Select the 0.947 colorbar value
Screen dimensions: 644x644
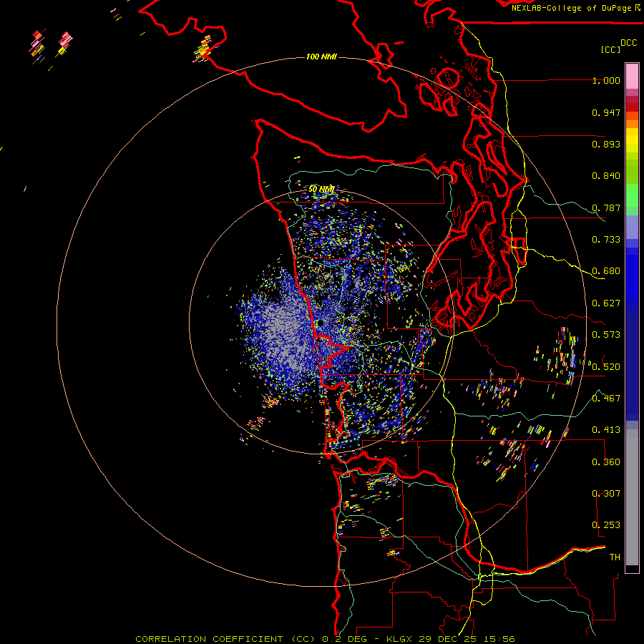[x=606, y=112]
